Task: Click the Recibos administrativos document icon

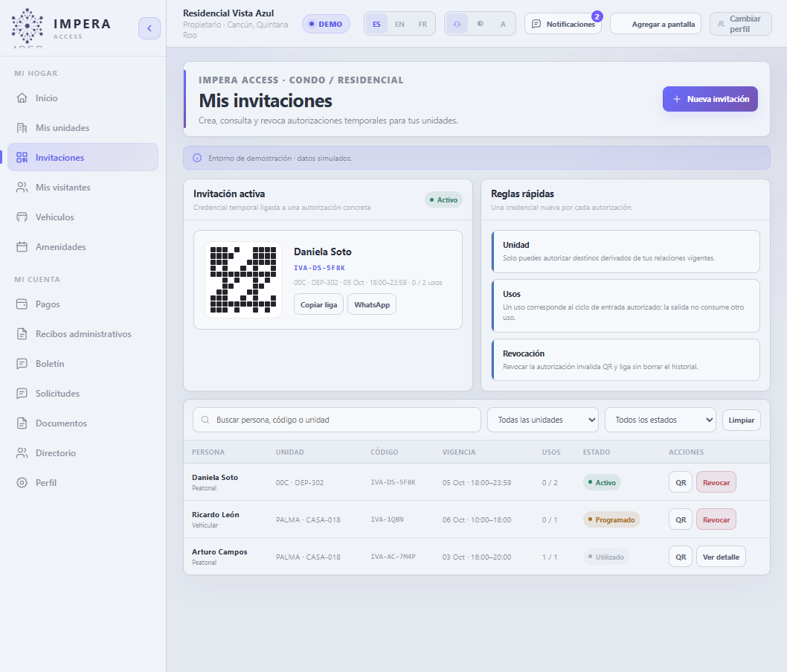Action: (x=22, y=333)
